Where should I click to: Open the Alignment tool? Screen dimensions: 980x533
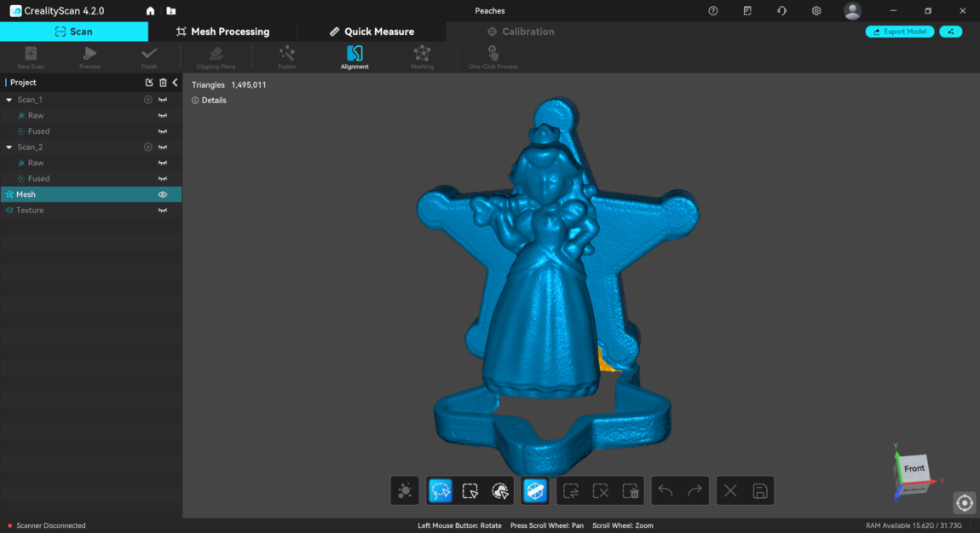[x=355, y=57]
